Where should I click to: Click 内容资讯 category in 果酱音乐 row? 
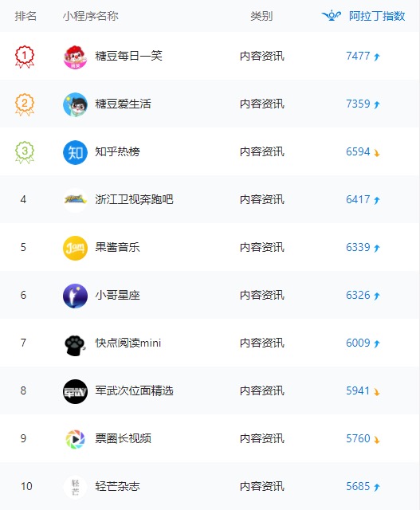tap(262, 248)
